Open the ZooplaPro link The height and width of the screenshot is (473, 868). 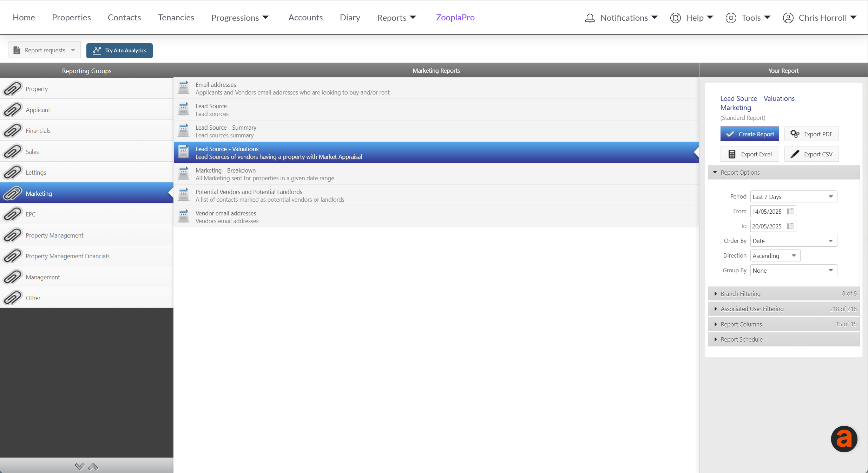coord(455,17)
